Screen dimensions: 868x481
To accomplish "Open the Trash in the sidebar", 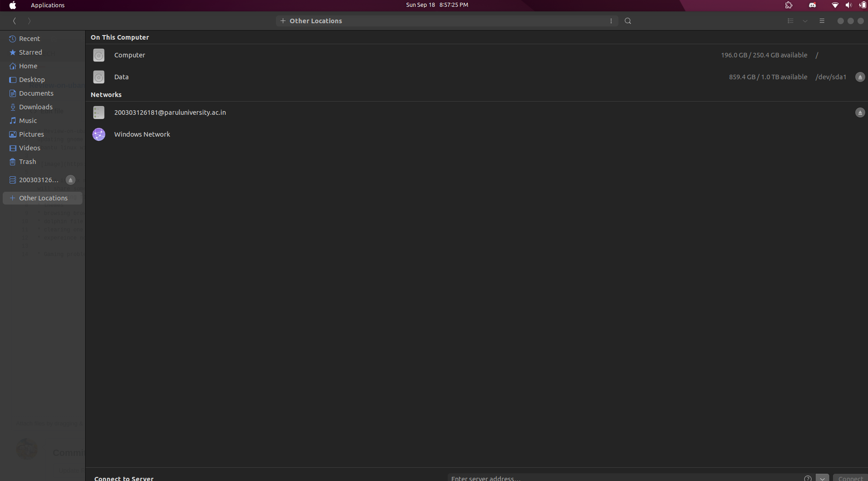I will 27,162.
